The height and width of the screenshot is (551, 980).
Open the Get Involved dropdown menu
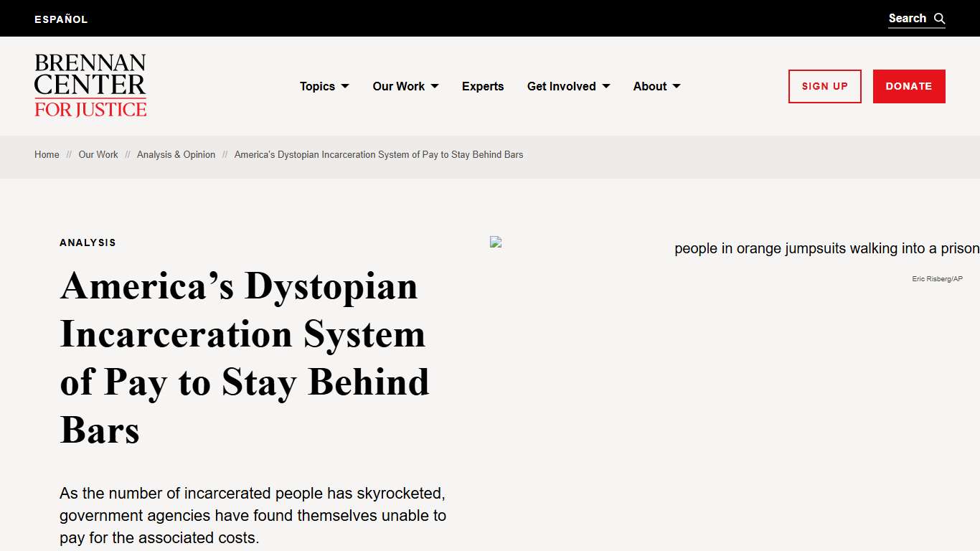(561, 86)
